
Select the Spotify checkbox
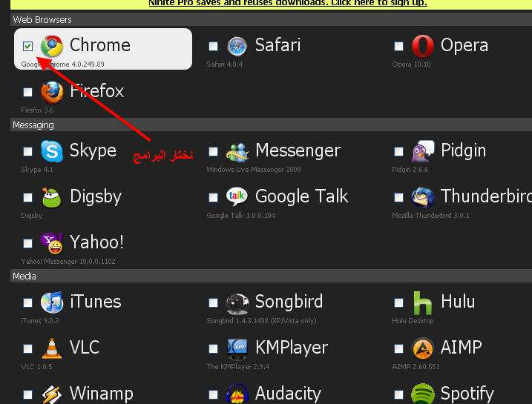[398, 394]
